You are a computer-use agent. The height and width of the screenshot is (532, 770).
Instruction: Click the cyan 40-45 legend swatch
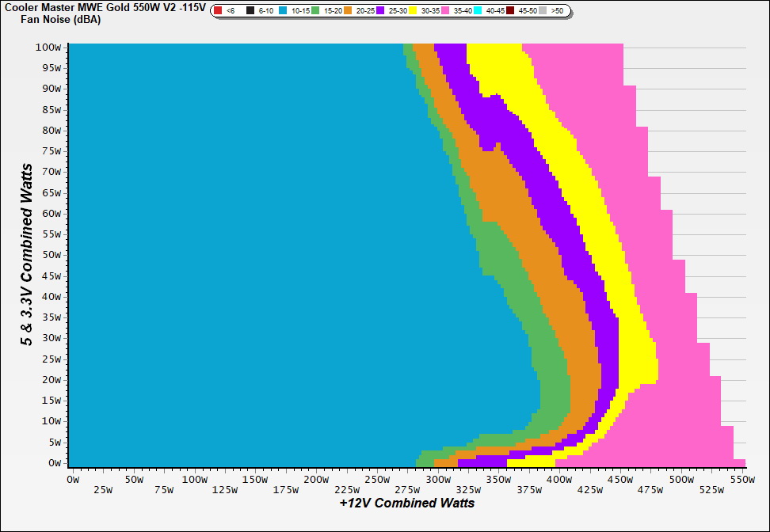click(478, 11)
